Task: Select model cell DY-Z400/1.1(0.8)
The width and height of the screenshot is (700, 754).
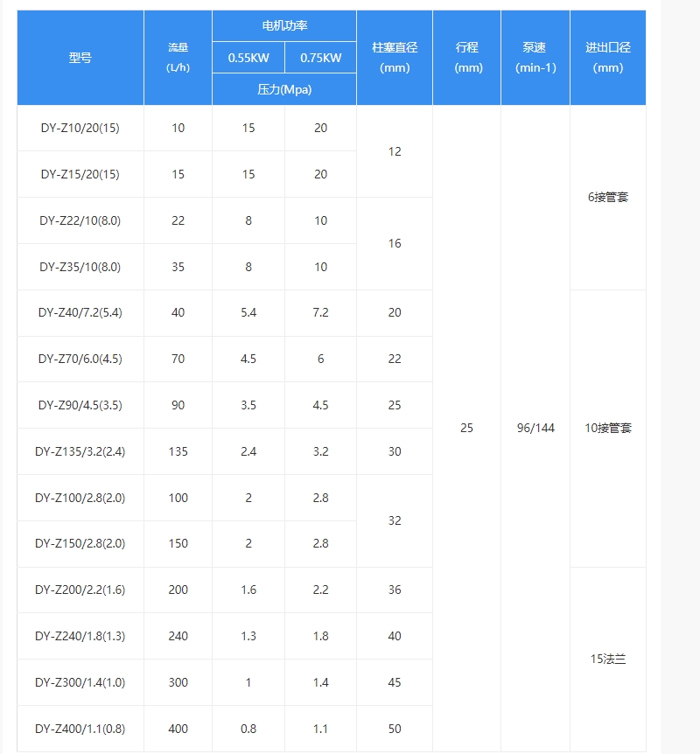Action: (80, 729)
